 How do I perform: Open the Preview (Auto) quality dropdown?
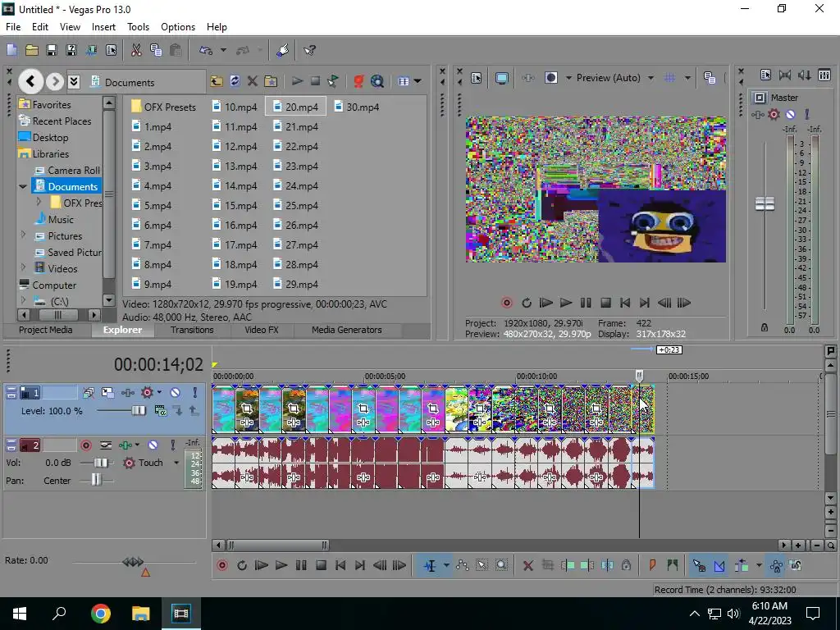[x=651, y=78]
